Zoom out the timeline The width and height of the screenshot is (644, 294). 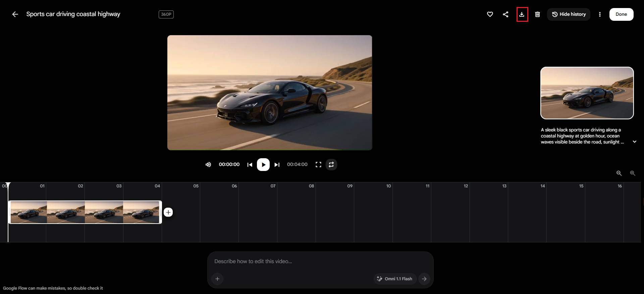pos(619,173)
